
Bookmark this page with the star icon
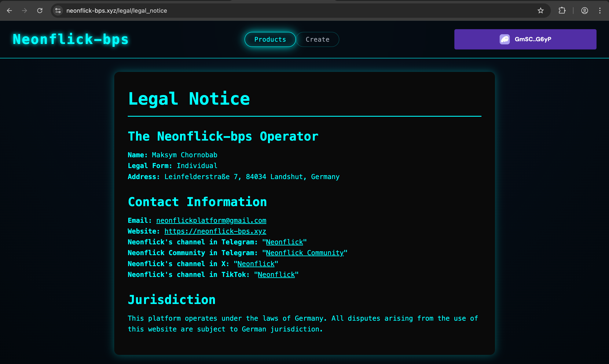click(x=541, y=11)
